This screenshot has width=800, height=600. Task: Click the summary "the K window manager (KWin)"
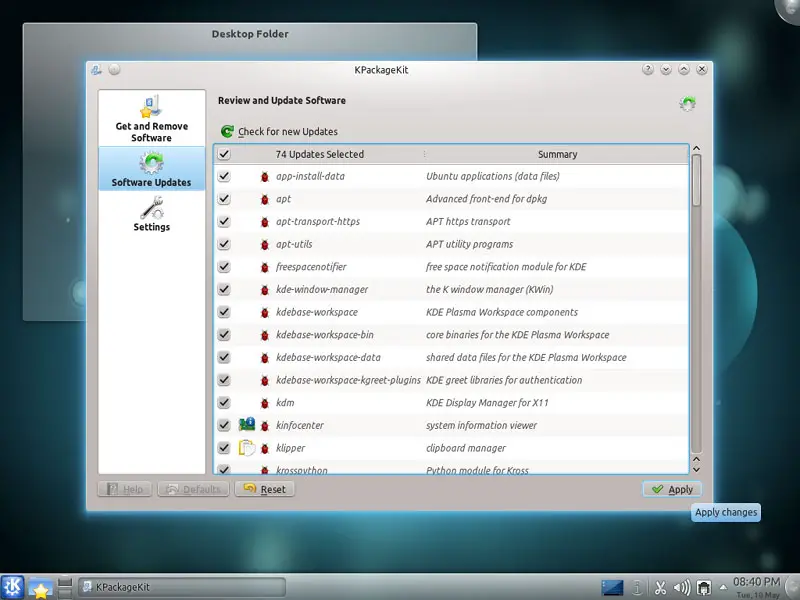(x=489, y=289)
